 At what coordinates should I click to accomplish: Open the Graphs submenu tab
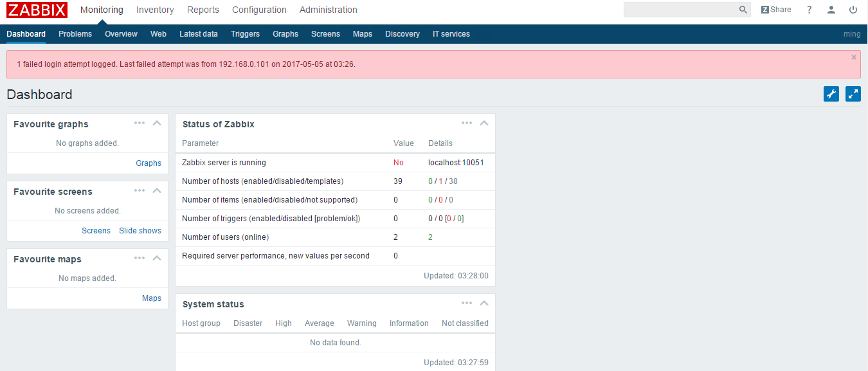click(x=285, y=34)
